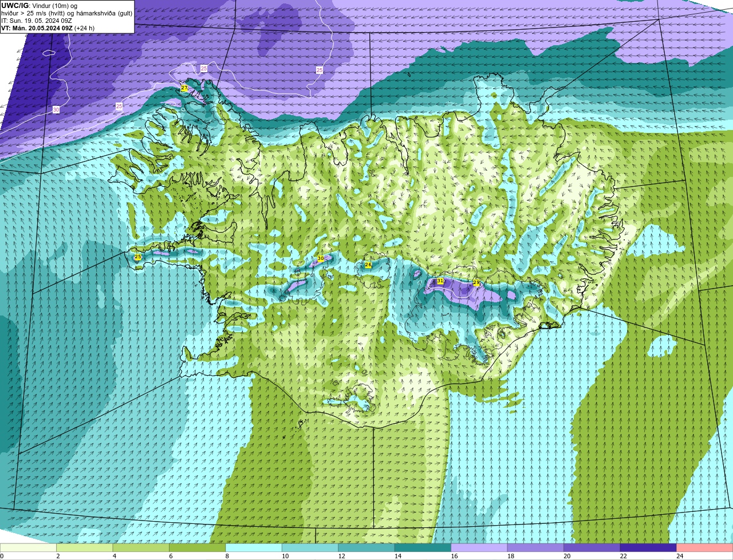The height and width of the screenshot is (560, 733).
Task: Click the 12–14 m/s teal legend swatch
Action: click(366, 547)
